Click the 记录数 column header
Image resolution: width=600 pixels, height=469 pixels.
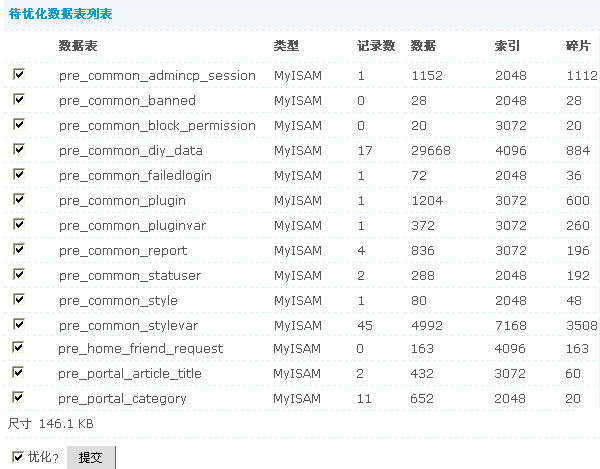coord(376,46)
